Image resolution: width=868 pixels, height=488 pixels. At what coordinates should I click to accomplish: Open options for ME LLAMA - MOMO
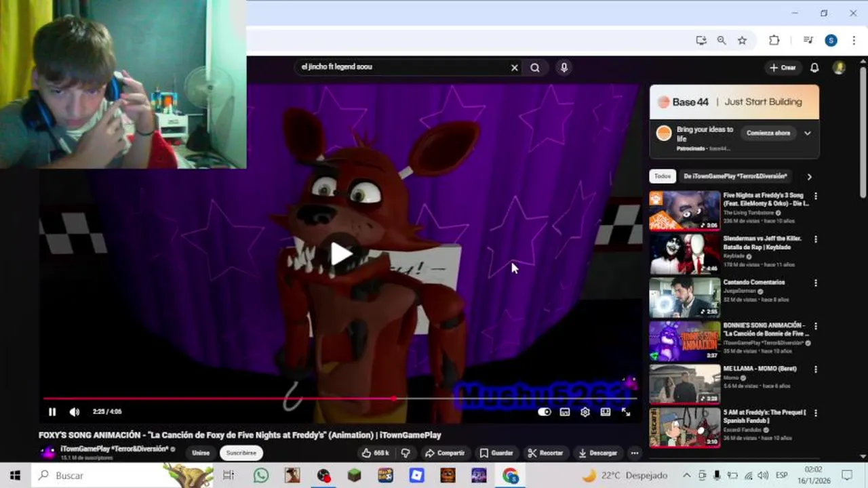(x=816, y=370)
